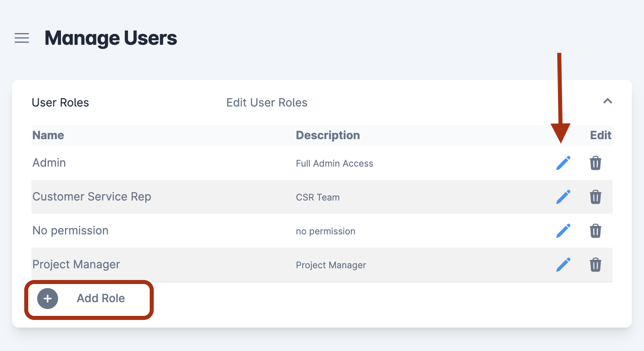Delete the Customer Service Rep role
Screen dimensions: 644x351
pyautogui.click(x=595, y=197)
